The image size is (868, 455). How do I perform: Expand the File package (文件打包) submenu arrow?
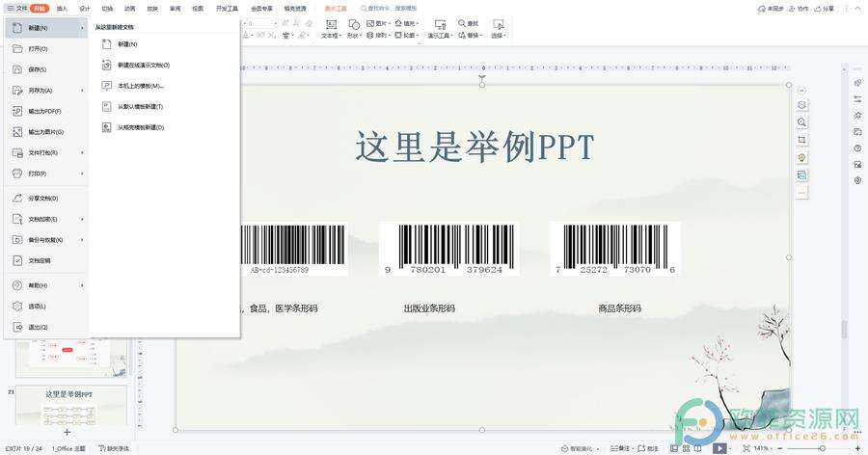83,152
